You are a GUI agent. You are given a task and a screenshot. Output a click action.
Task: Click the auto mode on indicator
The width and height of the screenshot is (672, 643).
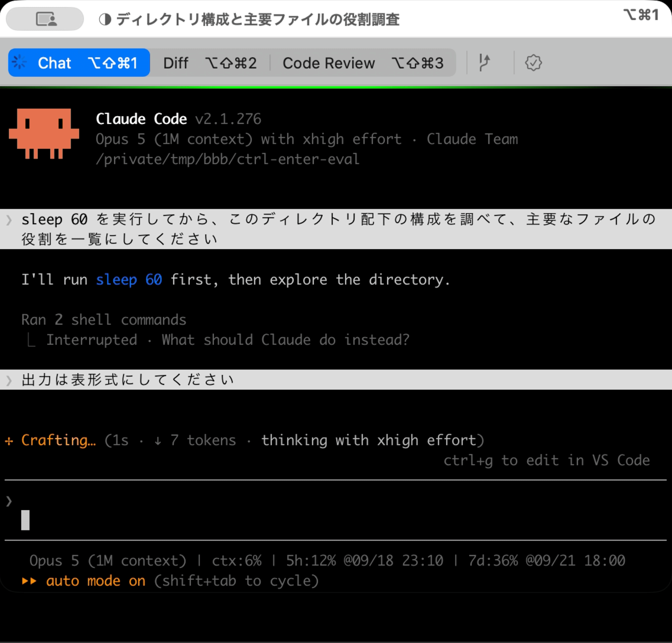click(96, 581)
